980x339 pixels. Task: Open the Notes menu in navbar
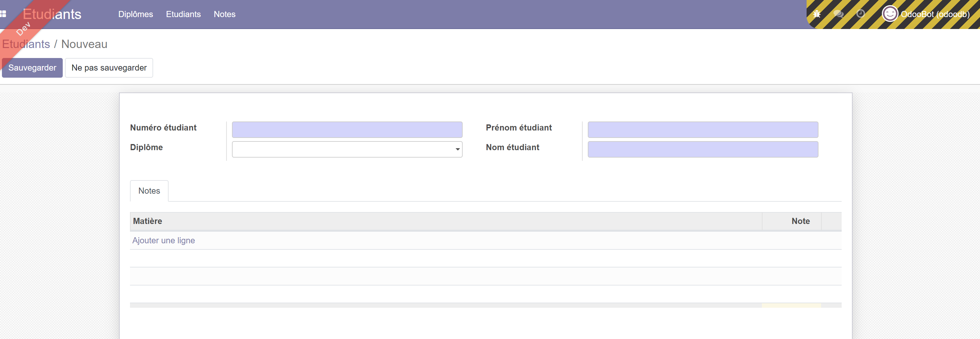pos(225,14)
